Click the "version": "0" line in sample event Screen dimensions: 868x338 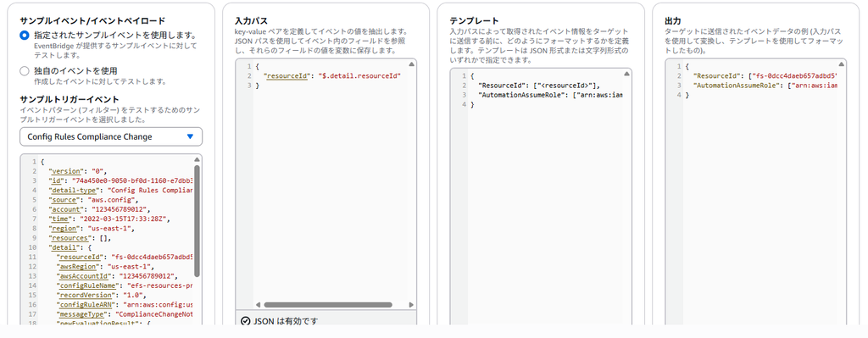(x=78, y=171)
